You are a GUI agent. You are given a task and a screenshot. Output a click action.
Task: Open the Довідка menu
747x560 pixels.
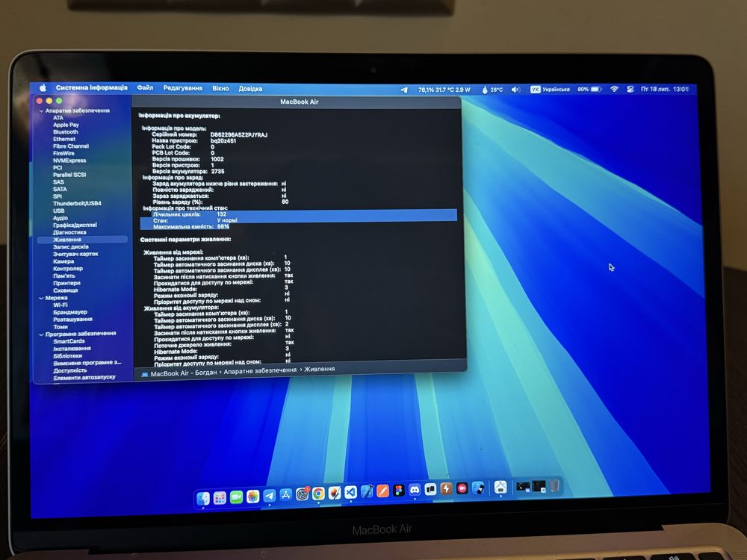click(250, 89)
